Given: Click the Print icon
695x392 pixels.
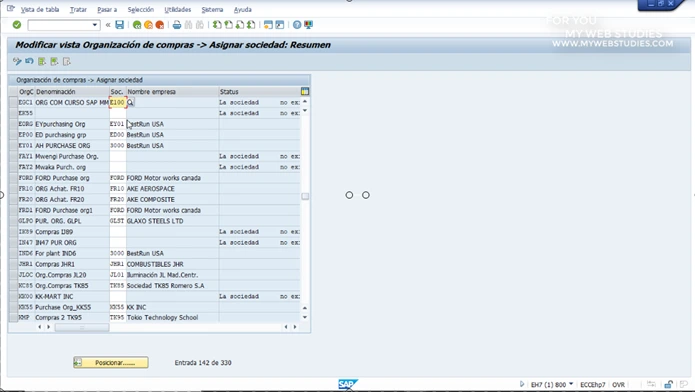Looking at the screenshot, I should coord(177,25).
